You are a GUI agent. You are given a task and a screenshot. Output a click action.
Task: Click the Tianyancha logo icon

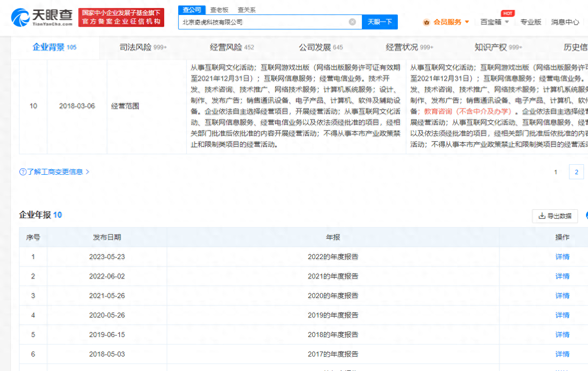20,17
